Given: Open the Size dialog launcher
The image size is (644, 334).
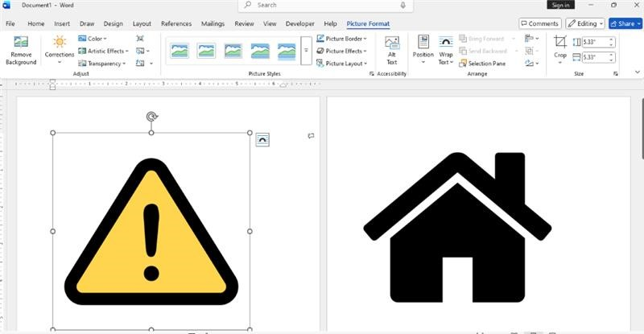Looking at the screenshot, I should 615,74.
